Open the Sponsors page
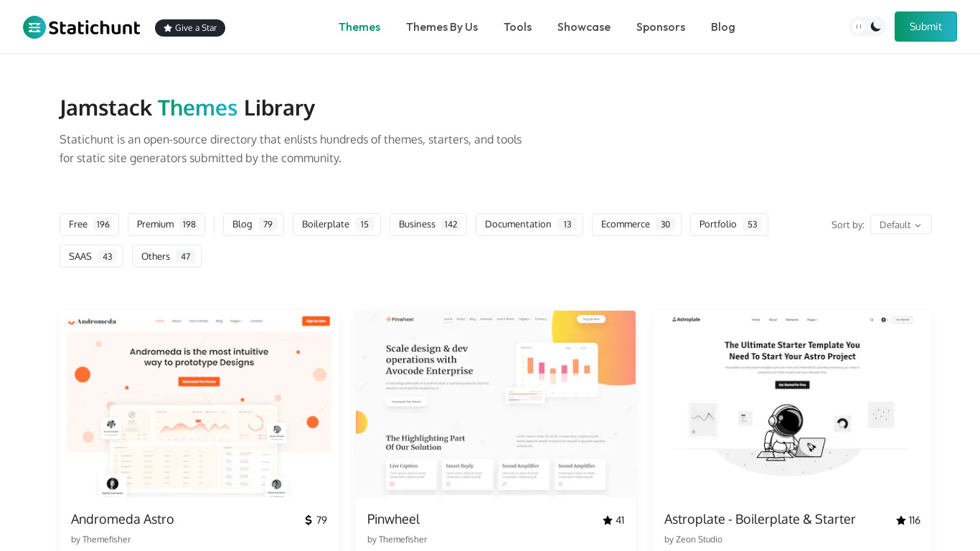 coord(661,27)
